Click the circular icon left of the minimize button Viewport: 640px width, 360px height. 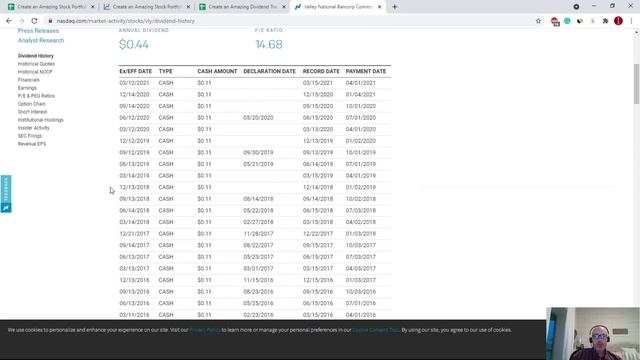click(576, 7)
